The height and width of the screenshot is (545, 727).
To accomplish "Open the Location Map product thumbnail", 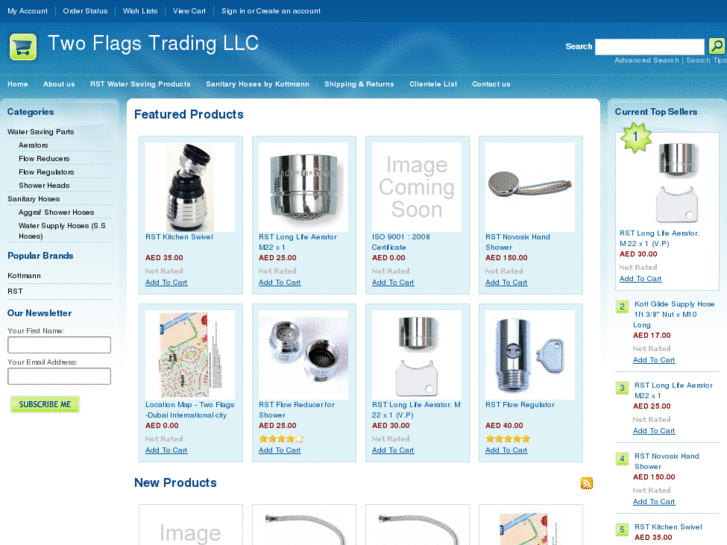I will (190, 355).
